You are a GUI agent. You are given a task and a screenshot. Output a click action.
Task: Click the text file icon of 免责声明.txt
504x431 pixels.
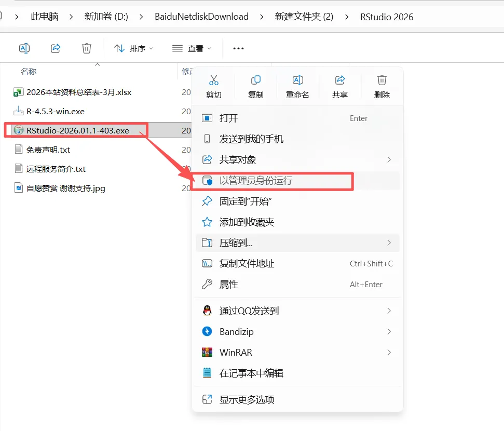[19, 149]
